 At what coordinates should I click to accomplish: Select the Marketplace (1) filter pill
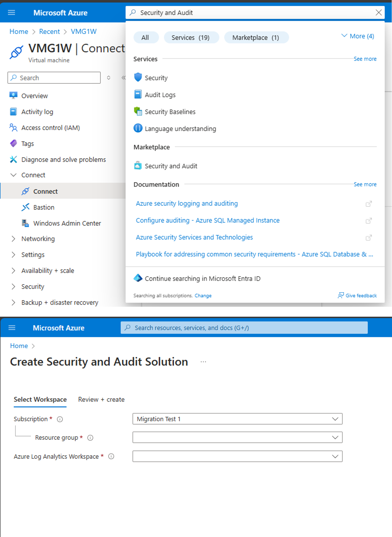[x=256, y=37]
